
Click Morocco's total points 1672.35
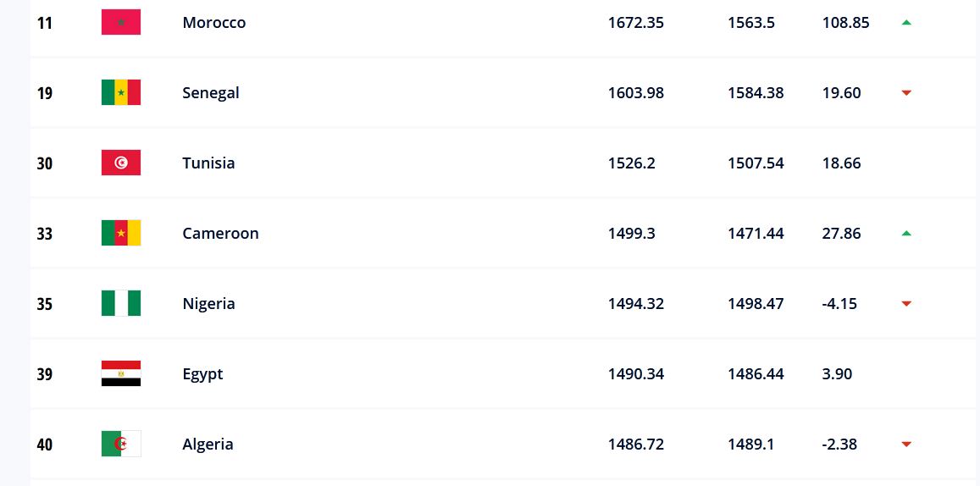point(635,23)
